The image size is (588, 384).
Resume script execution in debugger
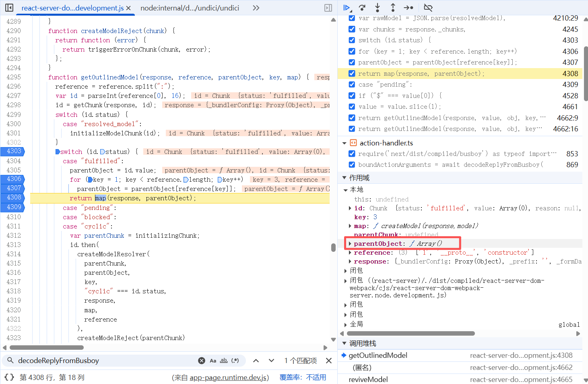point(346,8)
